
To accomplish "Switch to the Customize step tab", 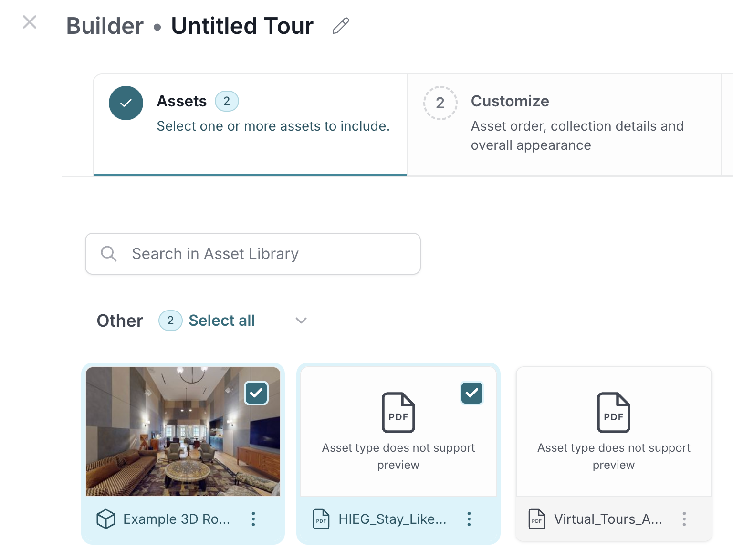I will tap(565, 124).
